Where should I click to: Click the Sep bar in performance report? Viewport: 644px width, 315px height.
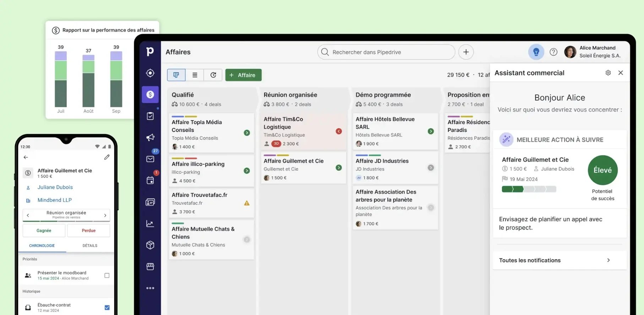[x=116, y=79]
